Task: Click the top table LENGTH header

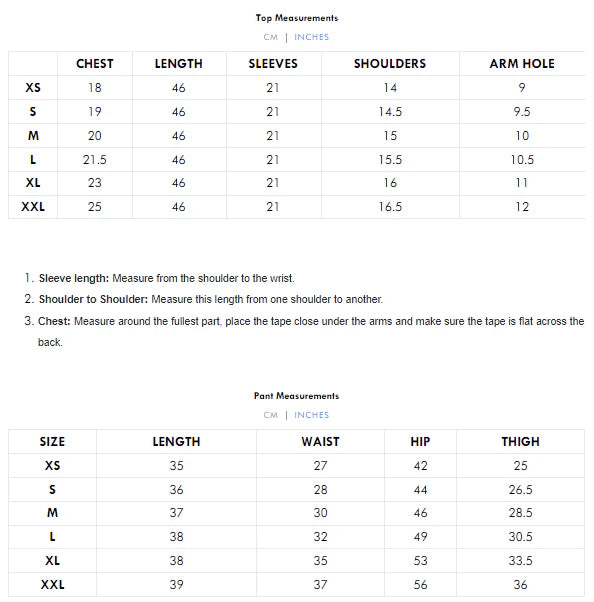Action: coord(179,64)
